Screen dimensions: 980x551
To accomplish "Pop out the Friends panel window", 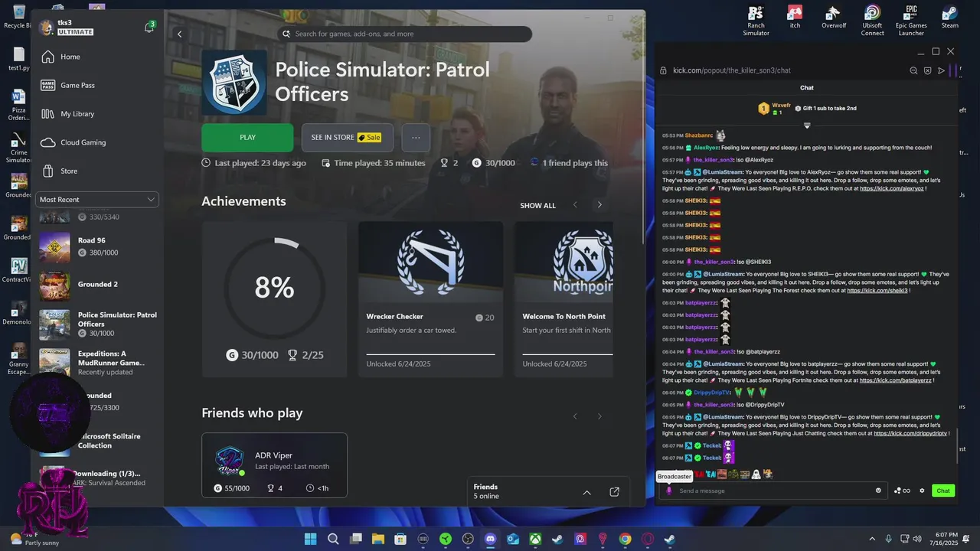I will 614,492.
